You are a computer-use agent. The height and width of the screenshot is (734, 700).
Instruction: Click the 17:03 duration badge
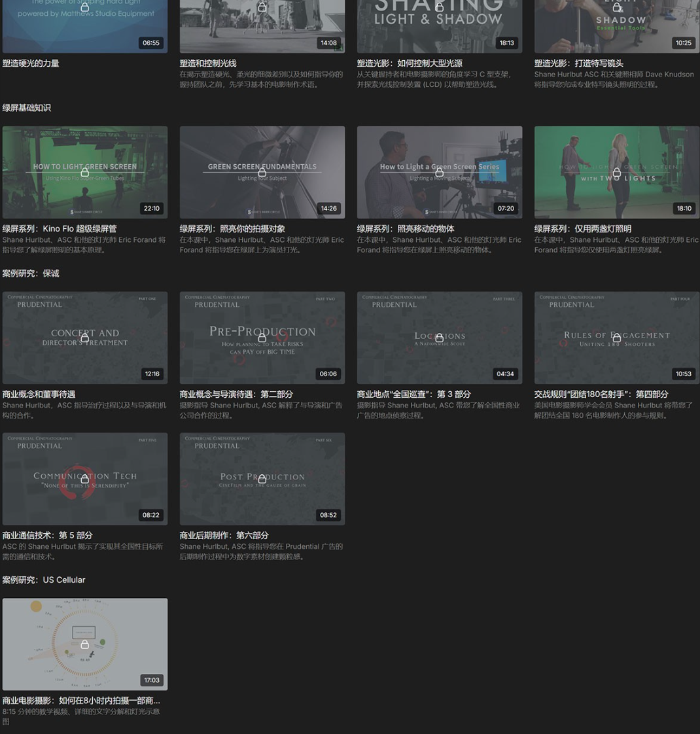(152, 680)
